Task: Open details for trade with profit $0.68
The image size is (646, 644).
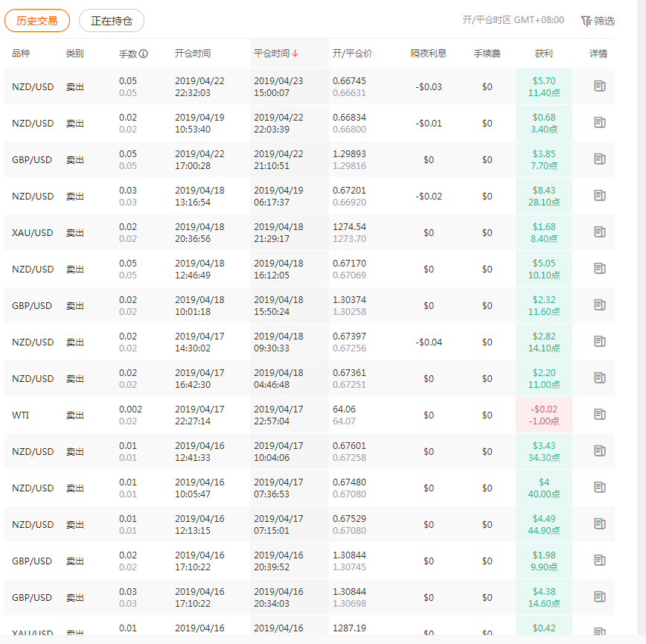Action: point(599,122)
